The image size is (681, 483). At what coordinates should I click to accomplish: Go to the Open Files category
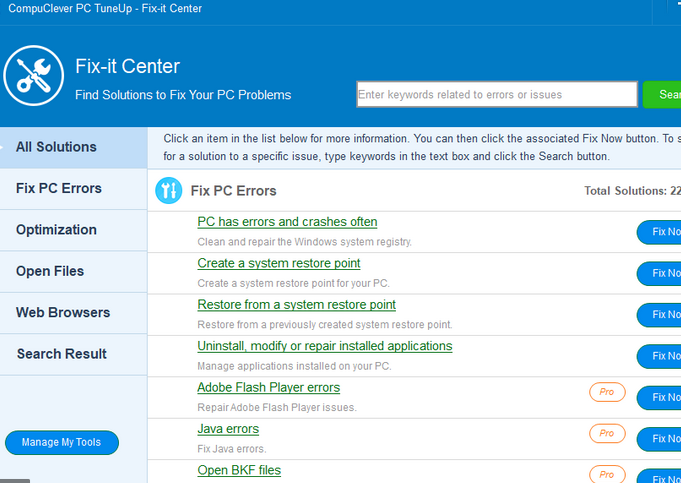click(50, 271)
